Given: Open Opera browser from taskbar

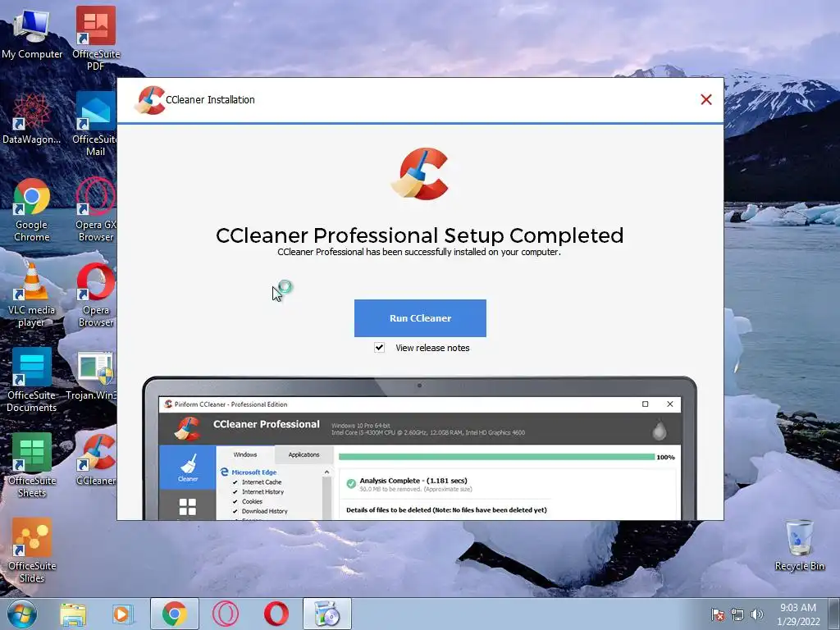Looking at the screenshot, I should [x=276, y=614].
